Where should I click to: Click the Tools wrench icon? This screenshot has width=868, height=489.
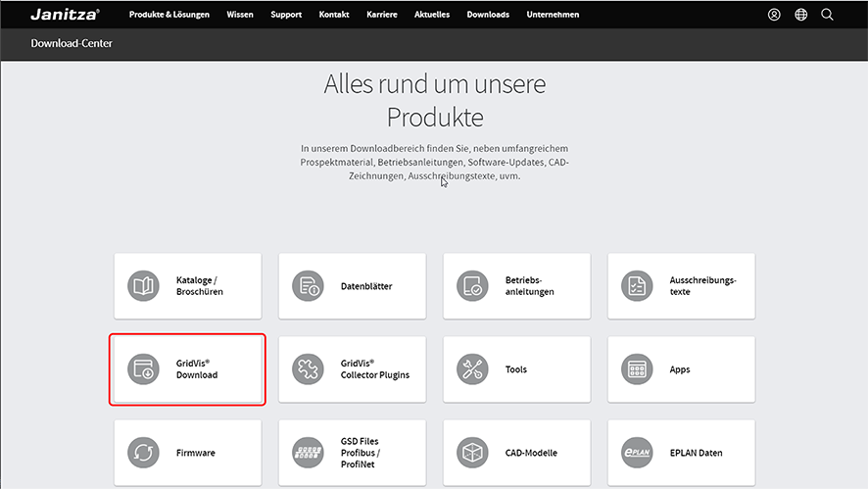pyautogui.click(x=472, y=369)
